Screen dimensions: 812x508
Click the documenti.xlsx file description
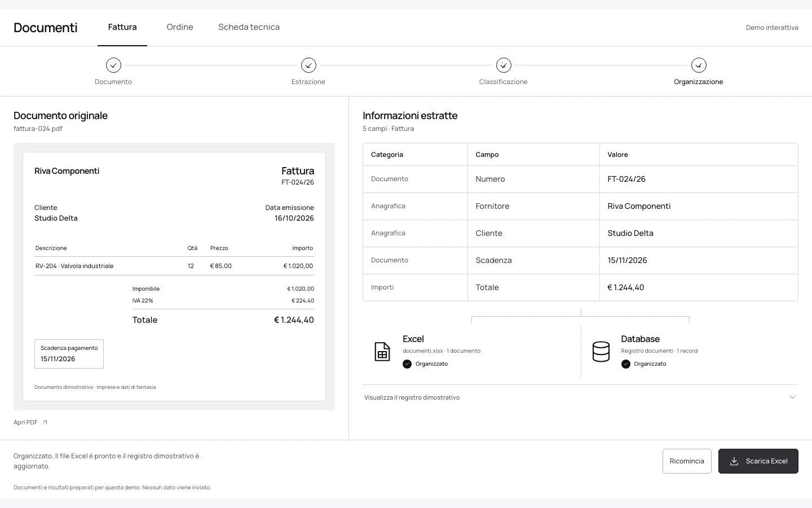click(x=442, y=351)
